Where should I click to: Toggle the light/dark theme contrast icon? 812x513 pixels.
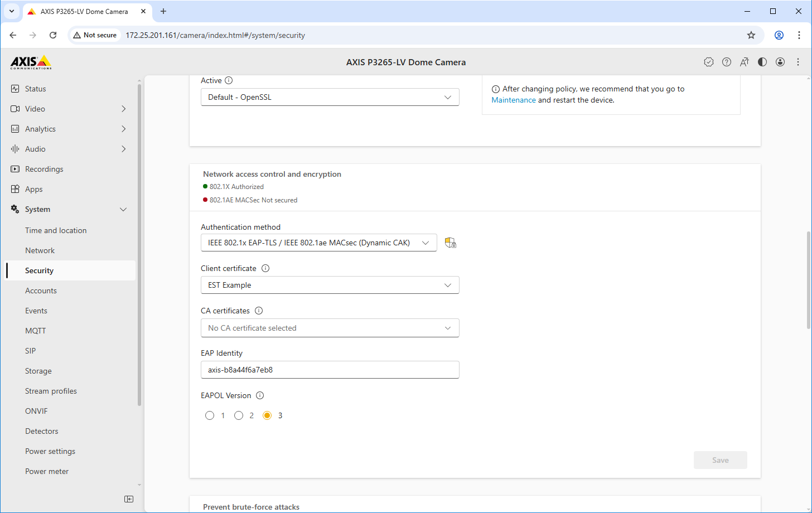762,62
